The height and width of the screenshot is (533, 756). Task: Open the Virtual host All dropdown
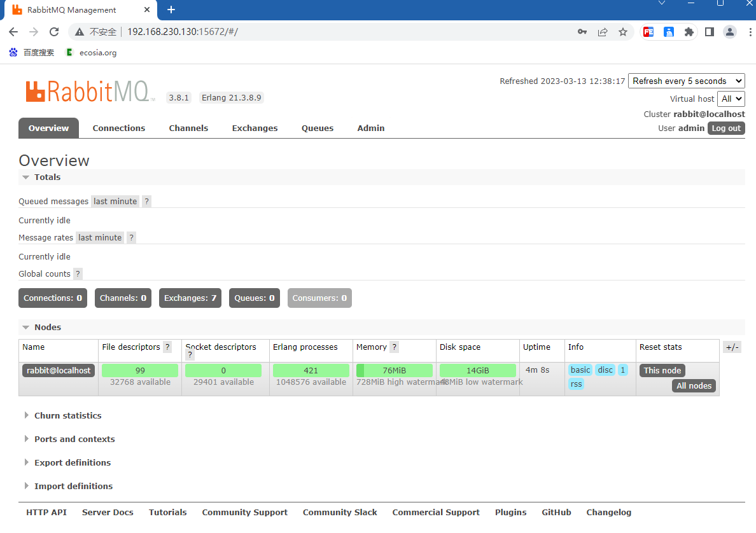tap(731, 99)
